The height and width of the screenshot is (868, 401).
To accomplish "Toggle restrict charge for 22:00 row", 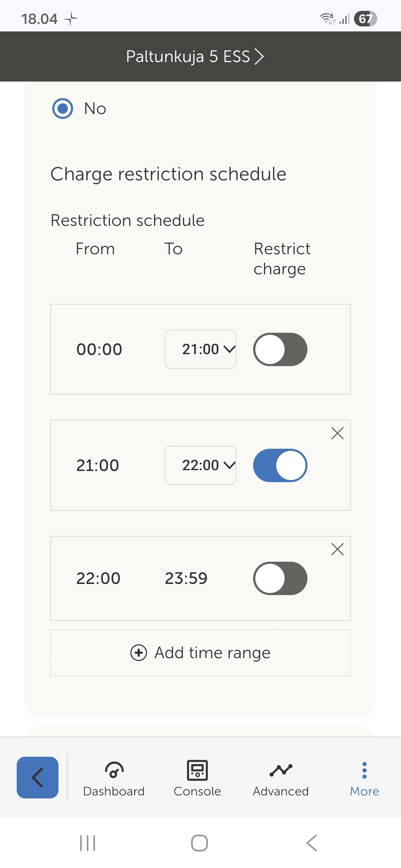I will (280, 578).
